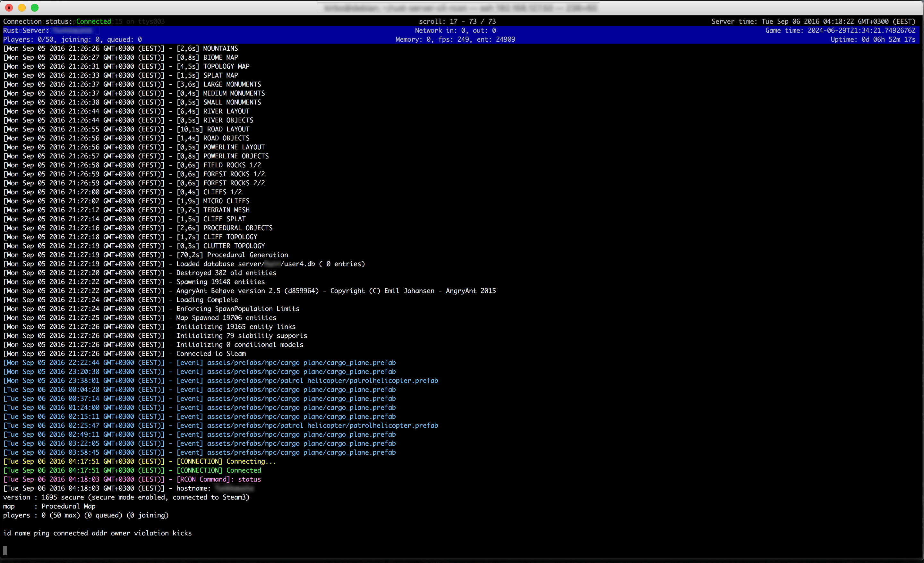Image resolution: width=924 pixels, height=563 pixels.
Task: Click the green Connected status text
Action: [x=93, y=21]
